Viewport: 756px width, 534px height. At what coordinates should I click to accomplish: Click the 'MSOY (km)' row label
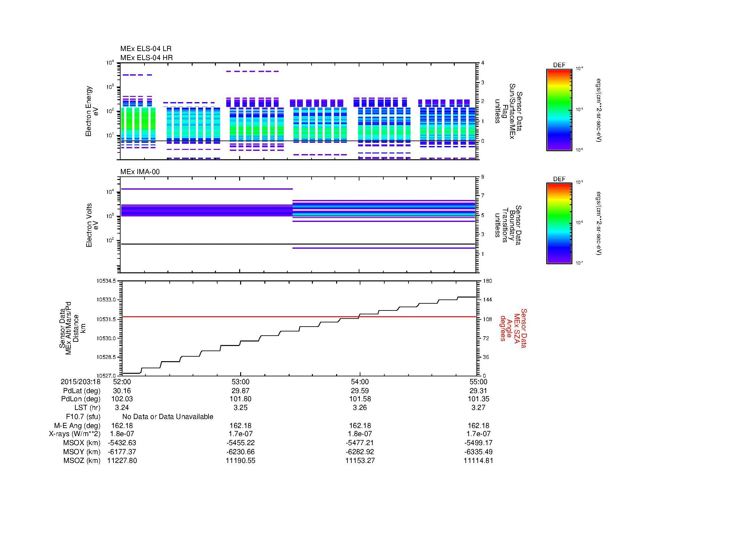[x=82, y=452]
